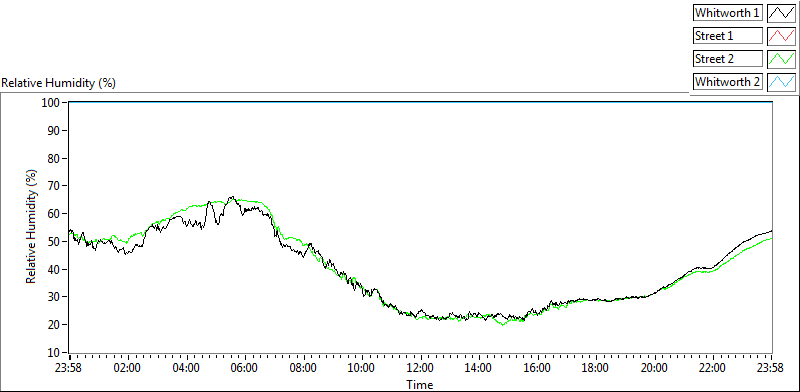Click the 22:00 time axis label

(x=713, y=368)
